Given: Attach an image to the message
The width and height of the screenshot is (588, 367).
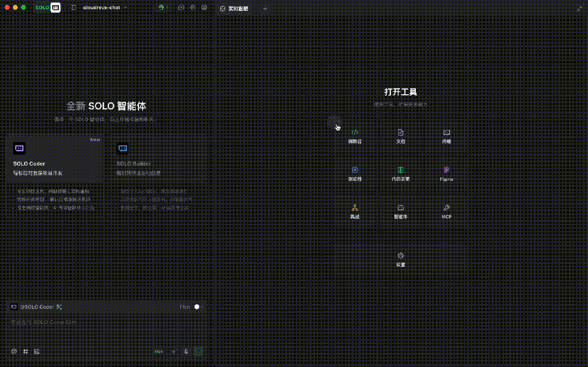Looking at the screenshot, I should [x=37, y=351].
